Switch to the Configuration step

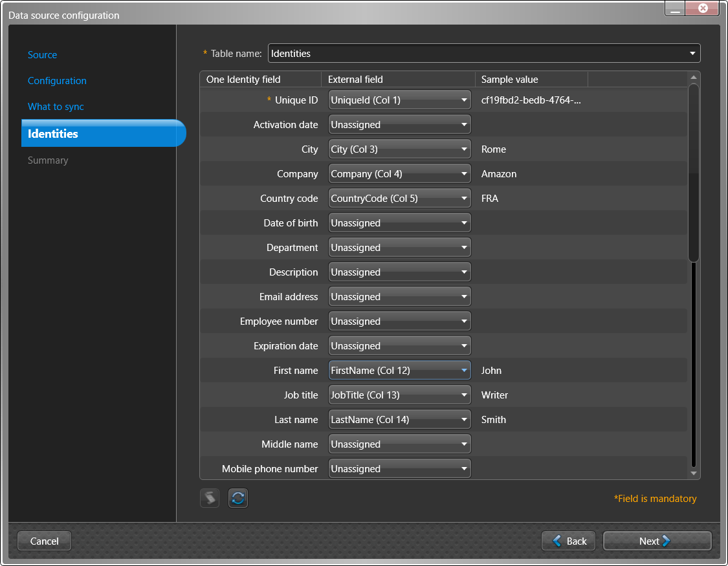[57, 81]
